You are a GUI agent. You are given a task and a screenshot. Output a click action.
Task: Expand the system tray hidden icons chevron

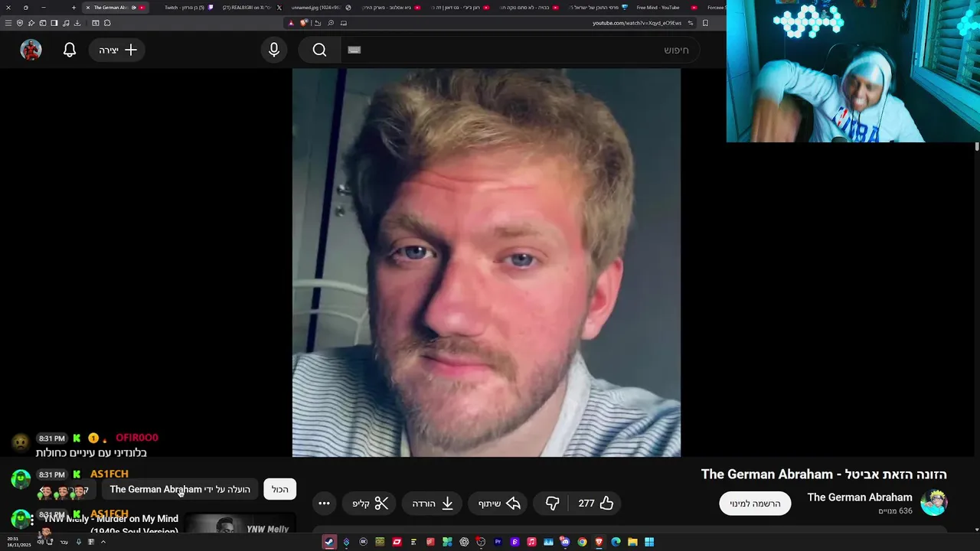point(103,542)
